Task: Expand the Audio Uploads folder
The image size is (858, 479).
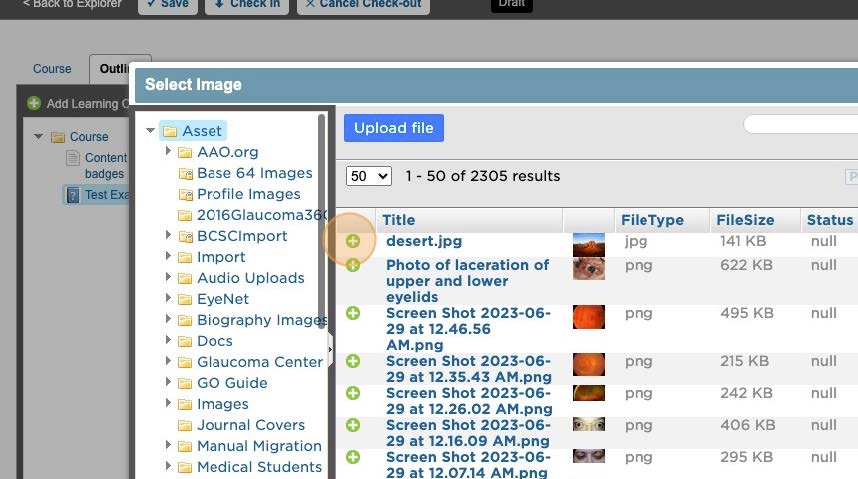Action: 168,276
